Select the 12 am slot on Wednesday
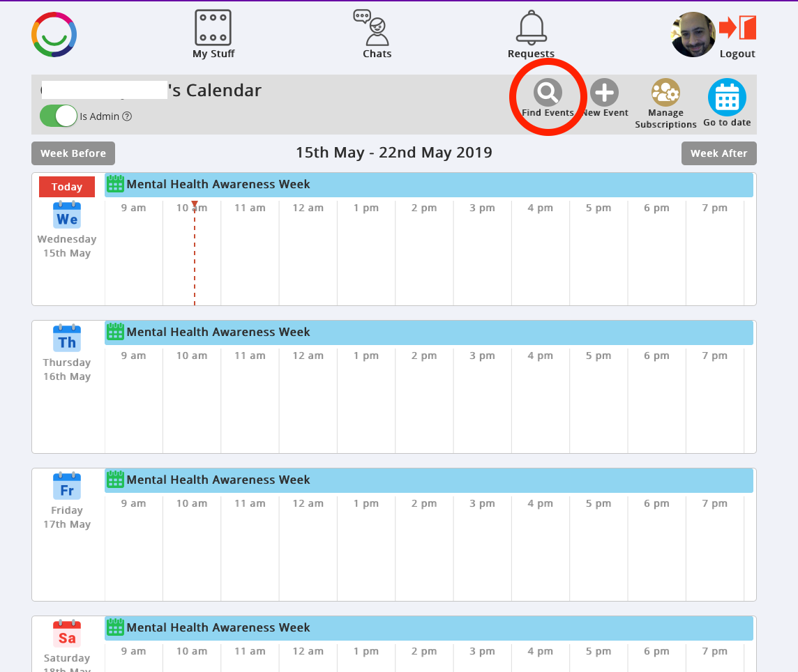Screen dimensions: 798x672 click(308, 253)
